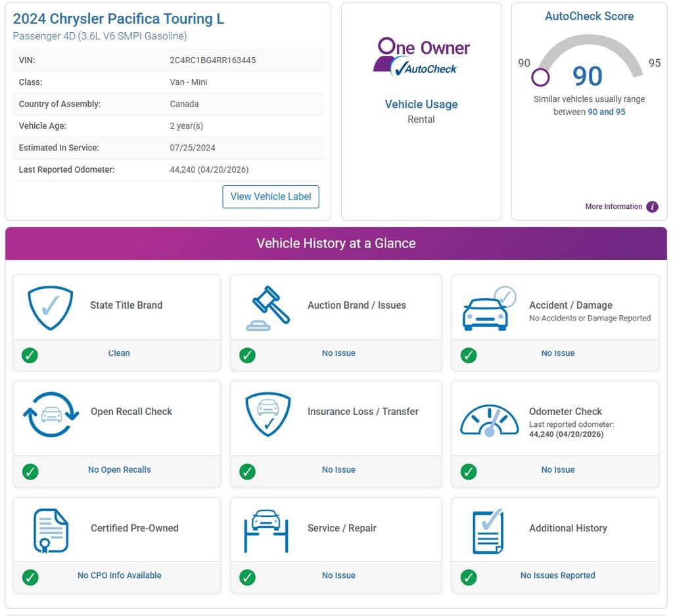Viewport: 673px width, 616px height.
Task: Click the 2024 Chrysler Pacifica Touring L title
Action: tap(118, 19)
